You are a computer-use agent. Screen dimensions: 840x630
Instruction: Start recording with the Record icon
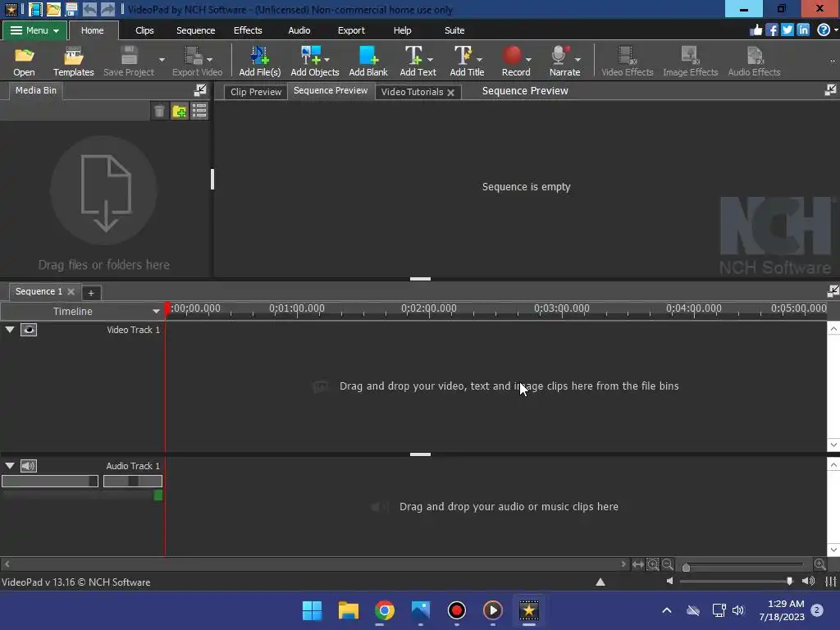click(x=512, y=55)
